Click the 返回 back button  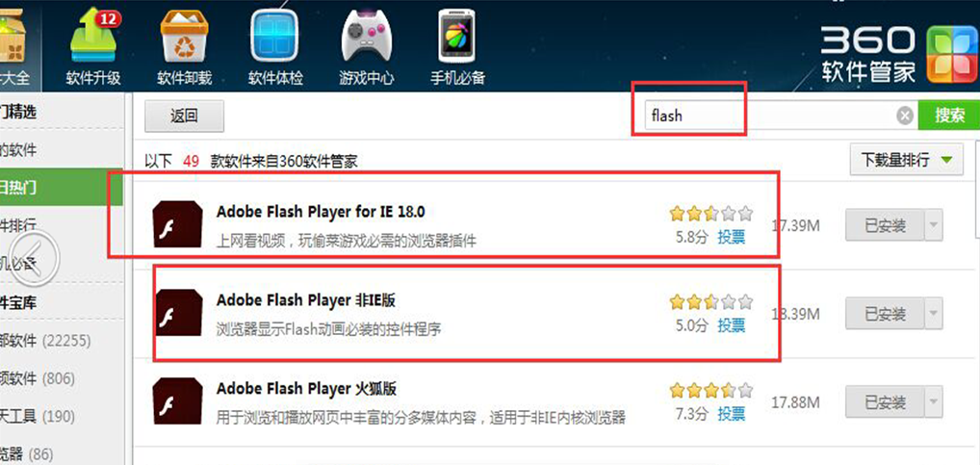185,116
